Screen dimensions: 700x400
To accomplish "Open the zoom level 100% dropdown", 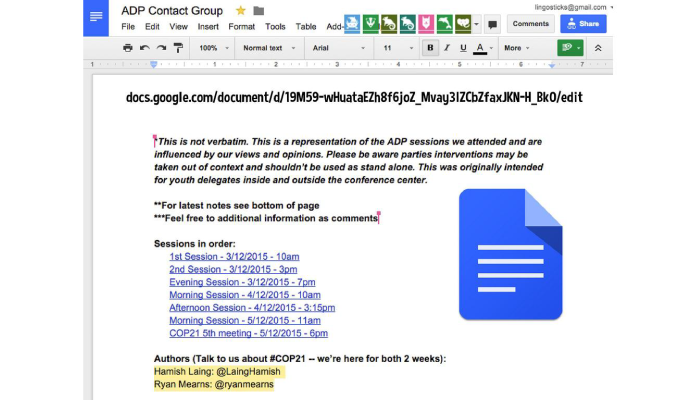I will 214,48.
